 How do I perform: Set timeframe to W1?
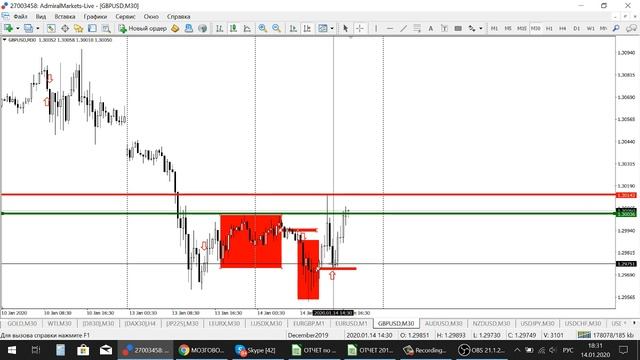(590, 28)
